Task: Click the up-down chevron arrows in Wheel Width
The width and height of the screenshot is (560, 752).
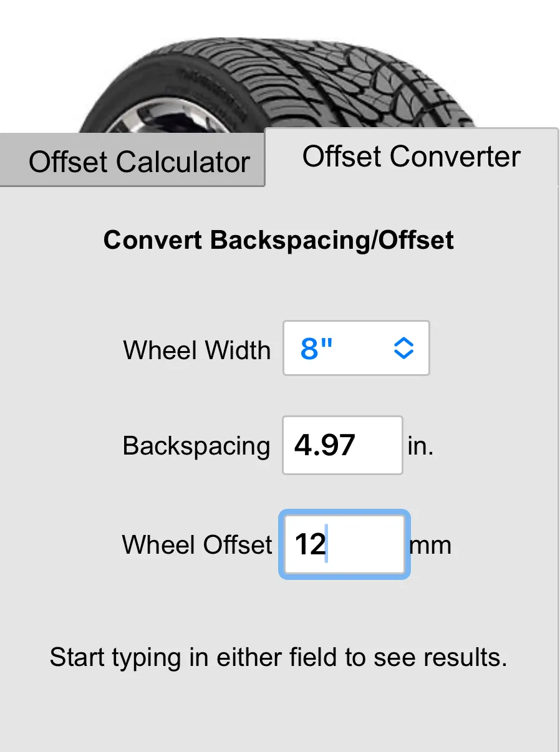Action: pos(404,348)
